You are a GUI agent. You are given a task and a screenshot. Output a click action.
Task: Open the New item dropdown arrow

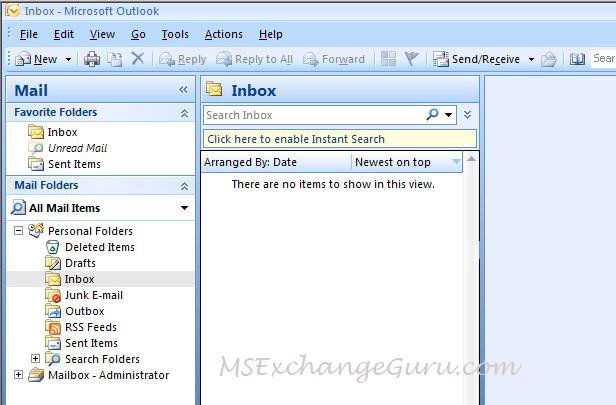69,60
